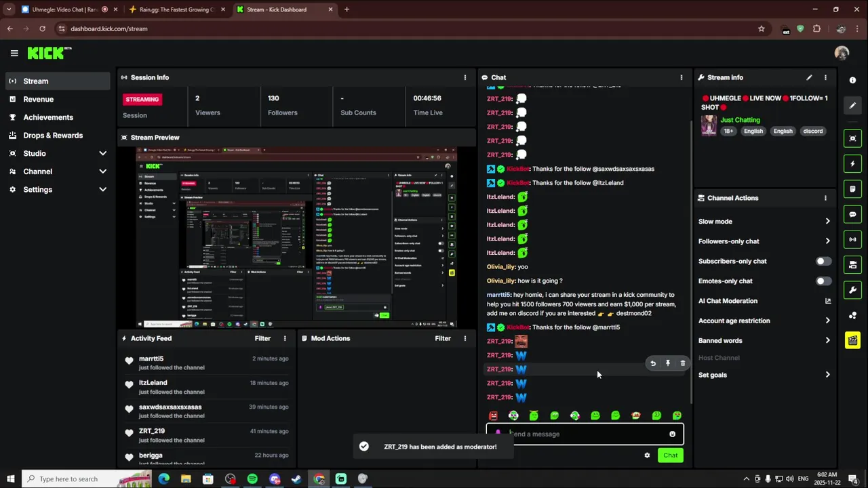Viewport: 868px width, 488px height.
Task: Click the Just Chatting category link
Action: [740, 120]
